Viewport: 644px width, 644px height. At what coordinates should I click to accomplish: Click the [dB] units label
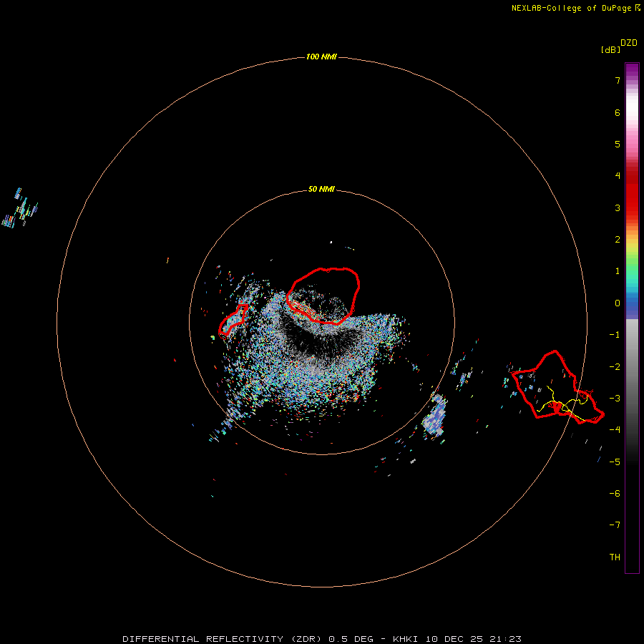(x=610, y=49)
